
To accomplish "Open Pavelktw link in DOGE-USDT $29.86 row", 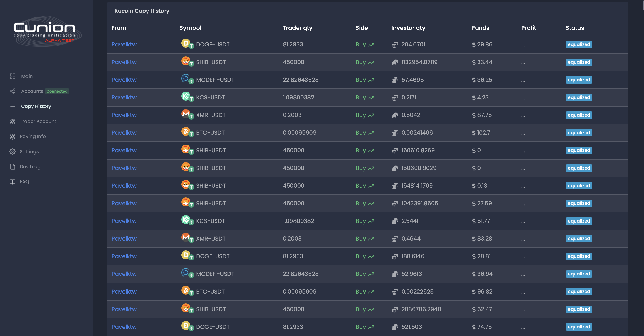I will click(124, 44).
